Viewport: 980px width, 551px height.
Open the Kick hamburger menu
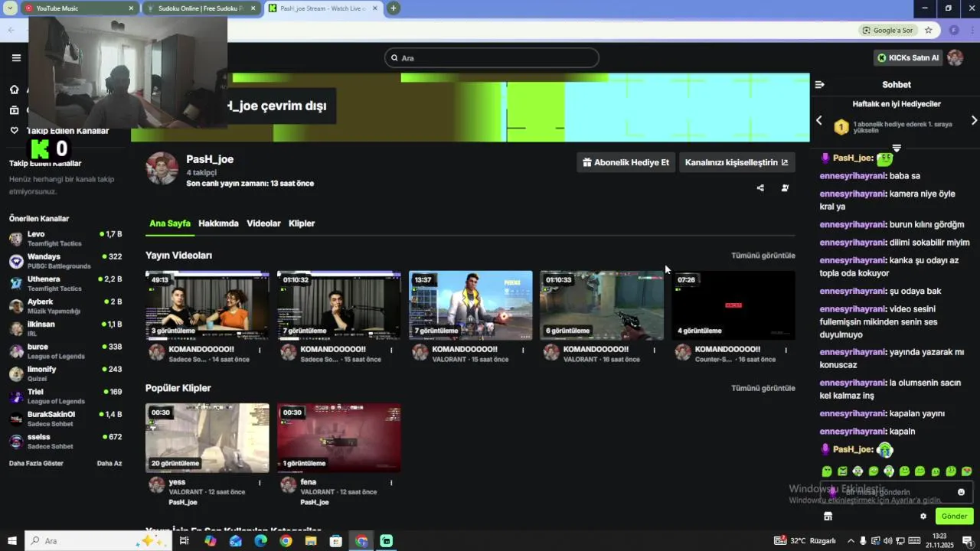[16, 57]
